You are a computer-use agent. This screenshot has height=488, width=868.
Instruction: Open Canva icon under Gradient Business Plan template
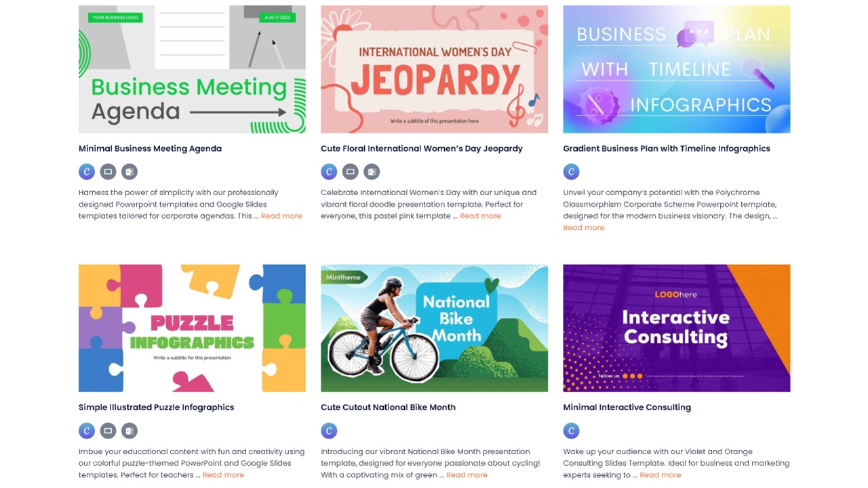click(x=571, y=171)
